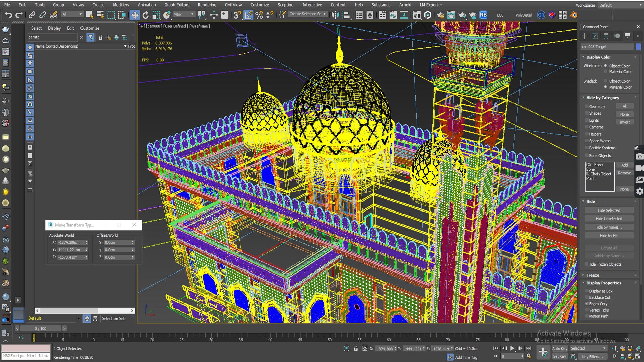Enable Display as Box checkbox
This screenshot has height=362, width=644.
[587, 291]
